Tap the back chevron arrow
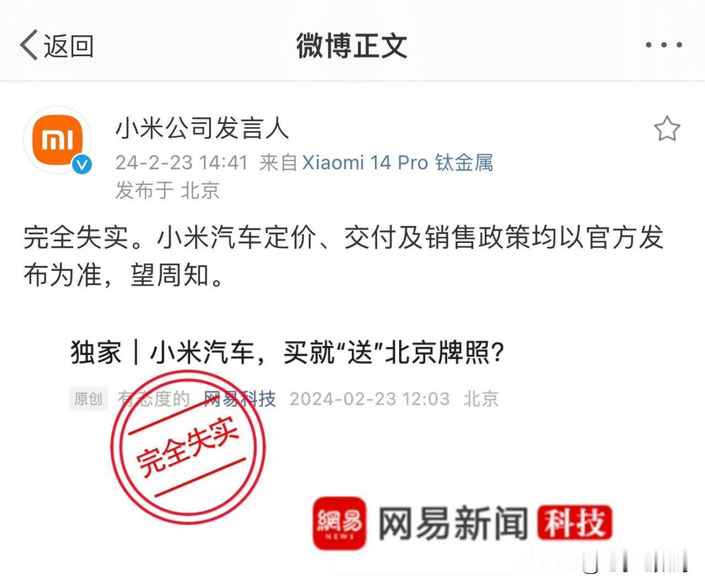The height and width of the screenshot is (588, 705). coord(29,45)
